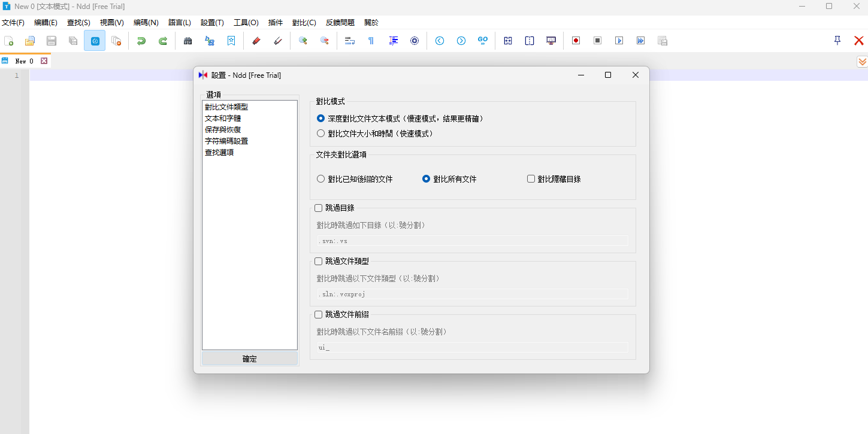The width and height of the screenshot is (868, 434).
Task: Toggle the highlighted blue auto-save toolbar icon
Action: 95,41
